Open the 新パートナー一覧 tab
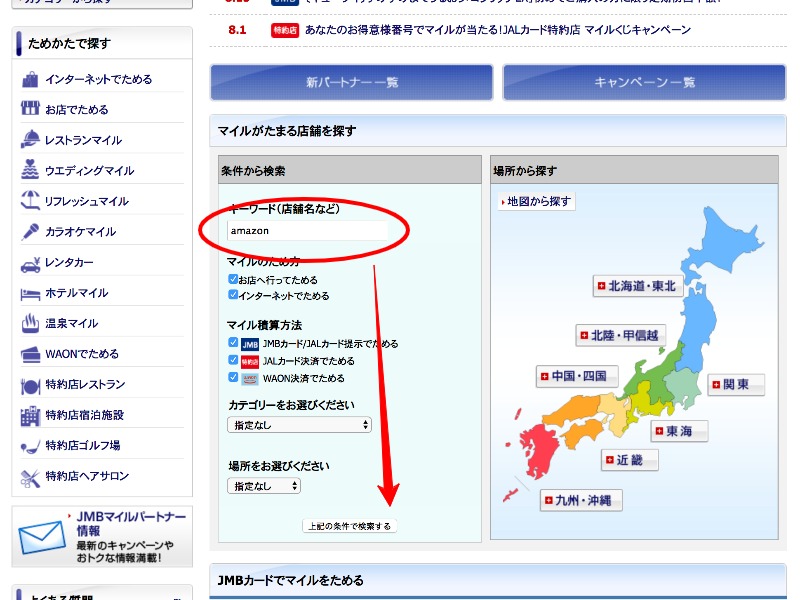The height and width of the screenshot is (600, 800). (352, 82)
